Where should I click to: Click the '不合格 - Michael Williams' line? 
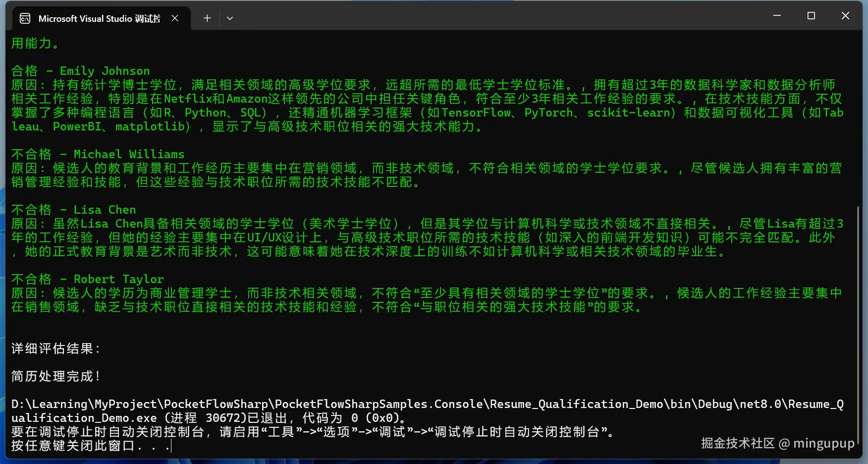(x=98, y=154)
